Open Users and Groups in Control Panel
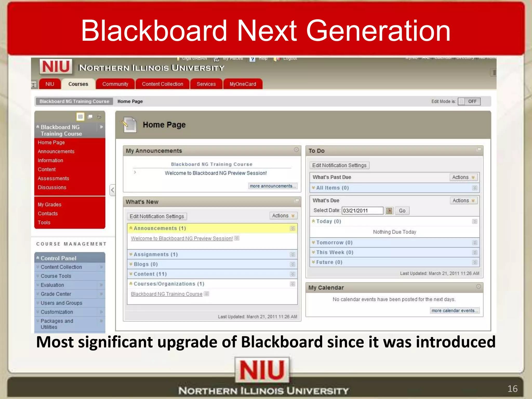 point(61,303)
